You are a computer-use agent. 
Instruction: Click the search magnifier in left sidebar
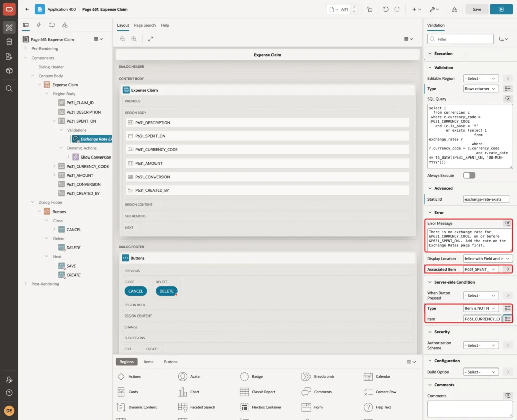(x=9, y=89)
